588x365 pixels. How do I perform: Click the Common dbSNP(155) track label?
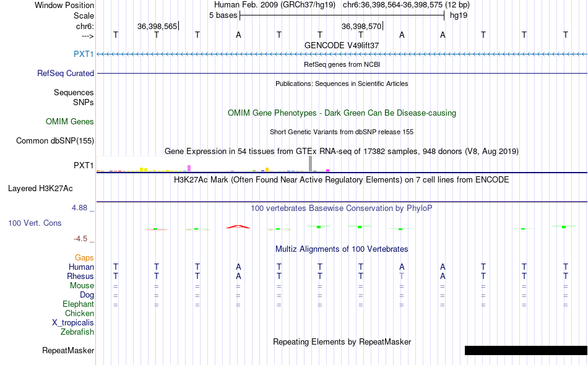(55, 140)
